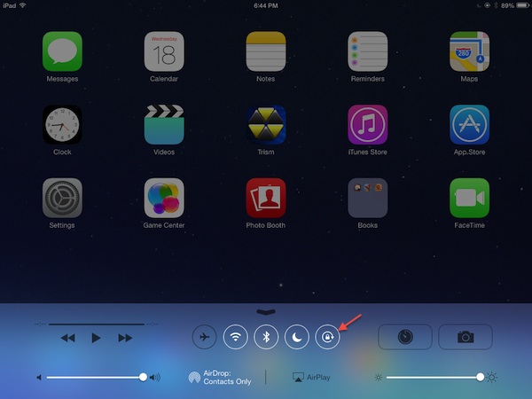This screenshot has height=399, width=532.
Task: Open the Photo Booth app
Action: point(266,198)
